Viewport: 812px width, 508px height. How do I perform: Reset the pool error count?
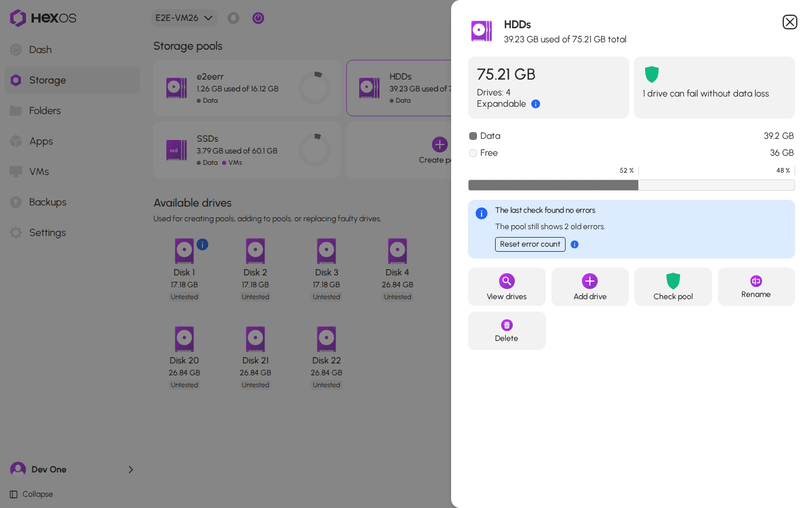530,244
